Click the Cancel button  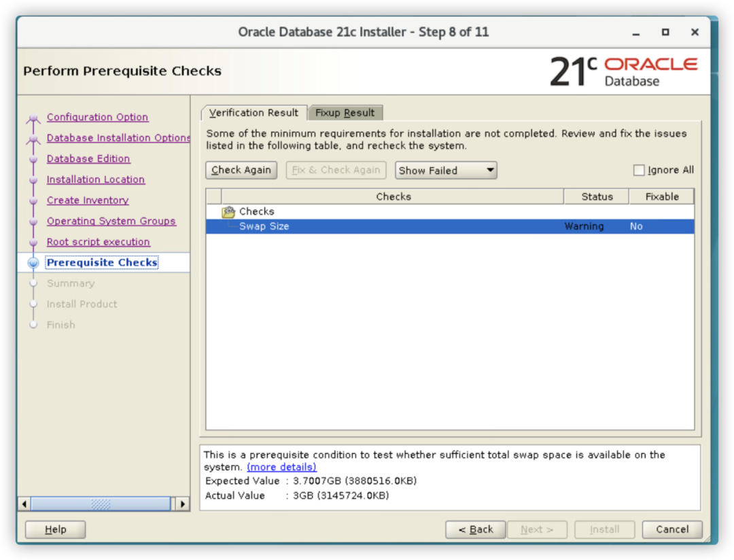tap(672, 529)
